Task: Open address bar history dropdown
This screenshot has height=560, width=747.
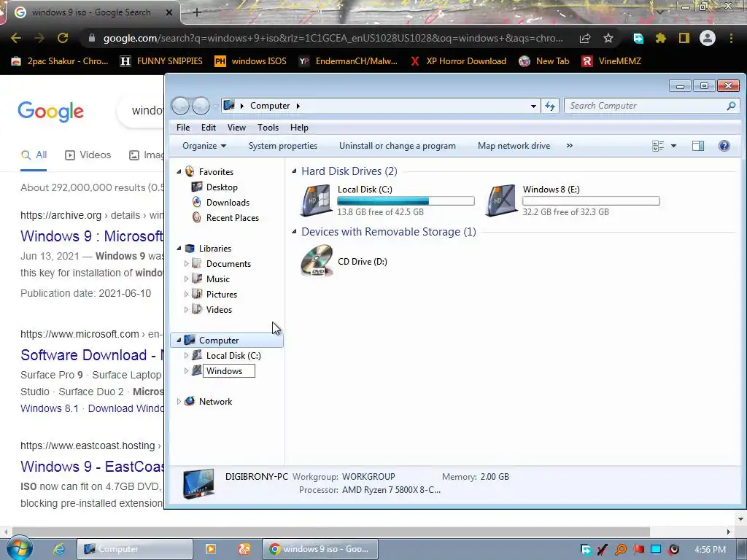Action: (x=533, y=106)
